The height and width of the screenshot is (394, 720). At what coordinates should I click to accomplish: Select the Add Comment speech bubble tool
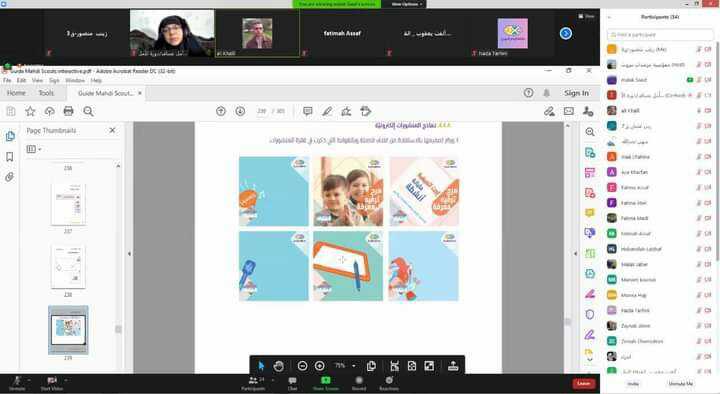308,111
